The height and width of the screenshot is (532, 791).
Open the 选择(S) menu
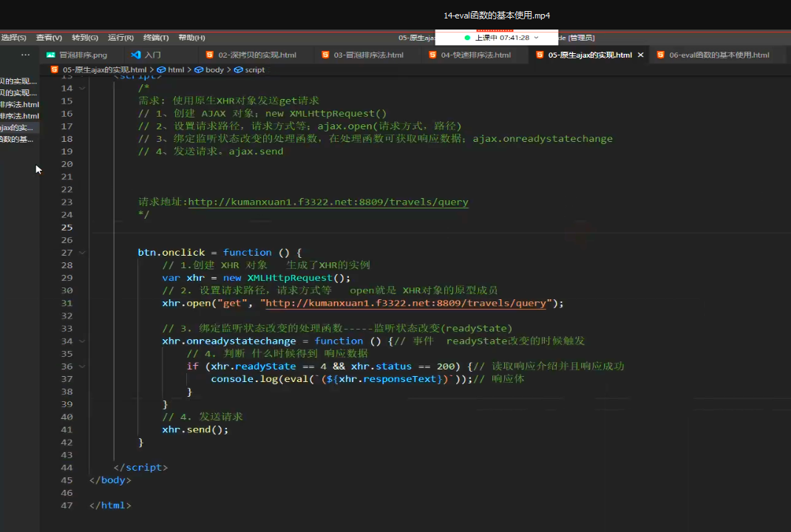point(13,38)
